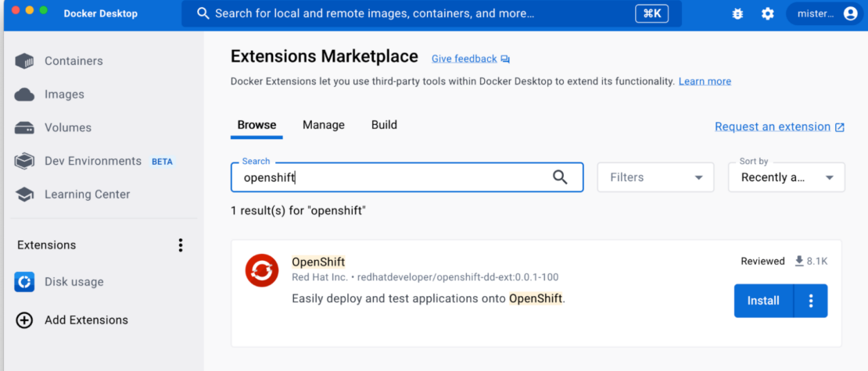Click the bug troubleshoot icon
Screen dimensions: 868x371
point(737,14)
